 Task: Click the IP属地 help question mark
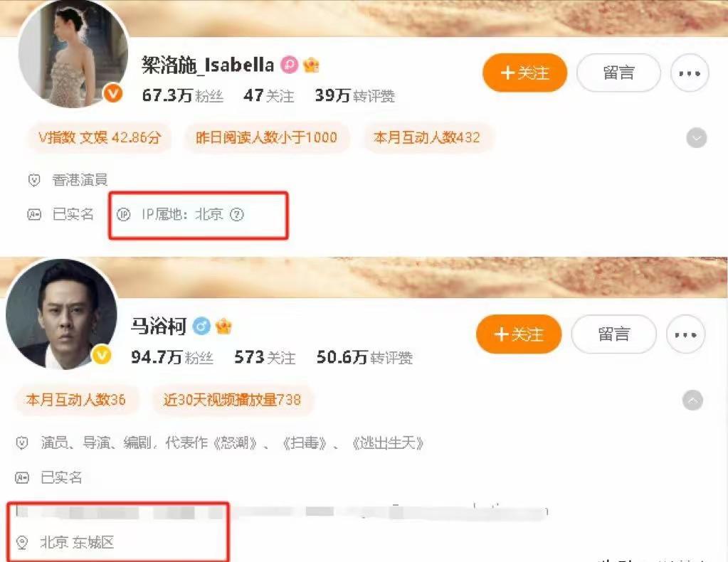(x=237, y=214)
